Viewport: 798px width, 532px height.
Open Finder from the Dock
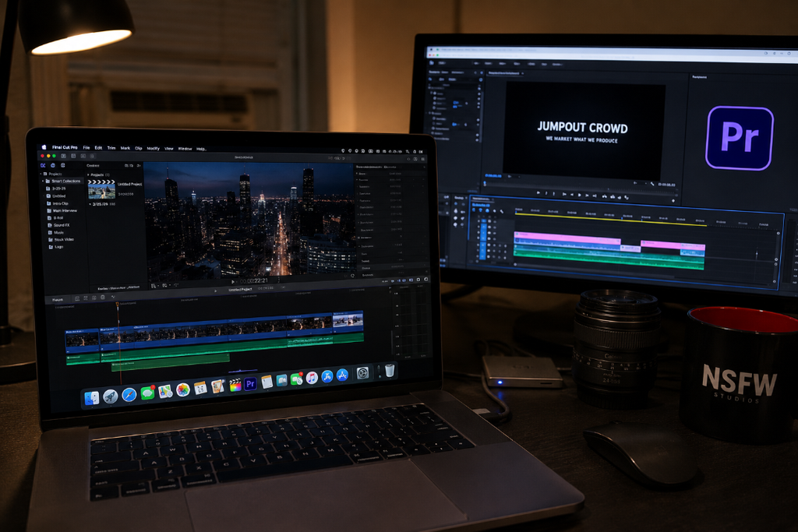click(91, 398)
